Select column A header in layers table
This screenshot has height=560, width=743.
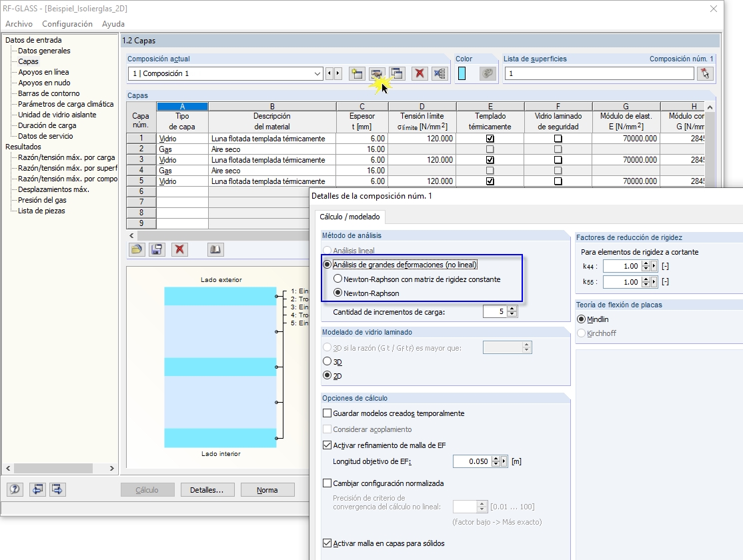[x=183, y=107]
